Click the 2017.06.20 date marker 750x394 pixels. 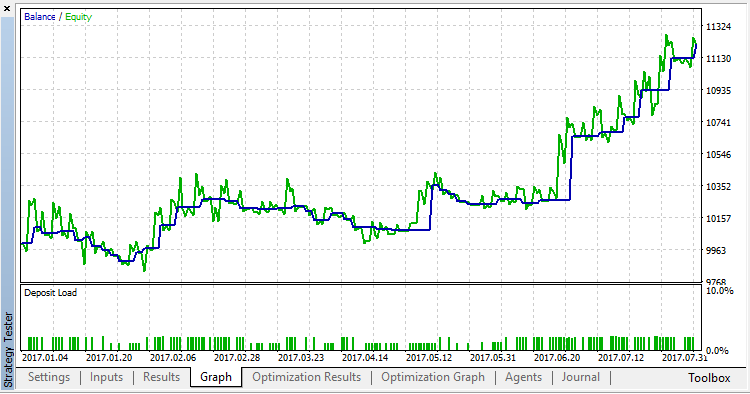557,358
